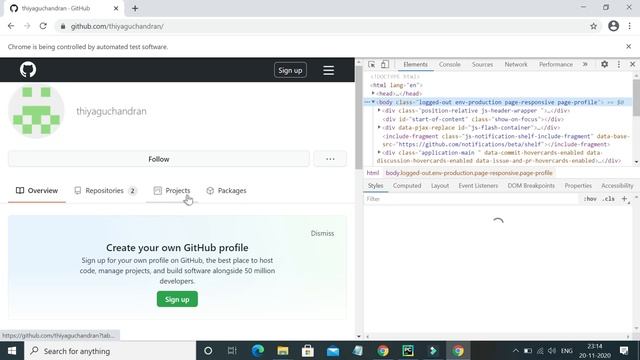Open a new browser tab
The height and width of the screenshot is (360, 640).
point(135,8)
